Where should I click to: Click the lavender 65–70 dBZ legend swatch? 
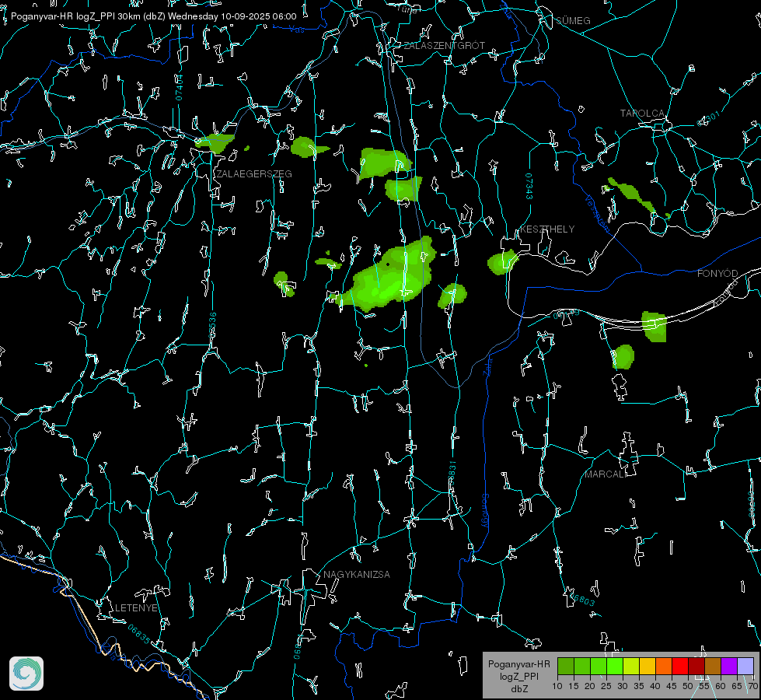(x=745, y=667)
